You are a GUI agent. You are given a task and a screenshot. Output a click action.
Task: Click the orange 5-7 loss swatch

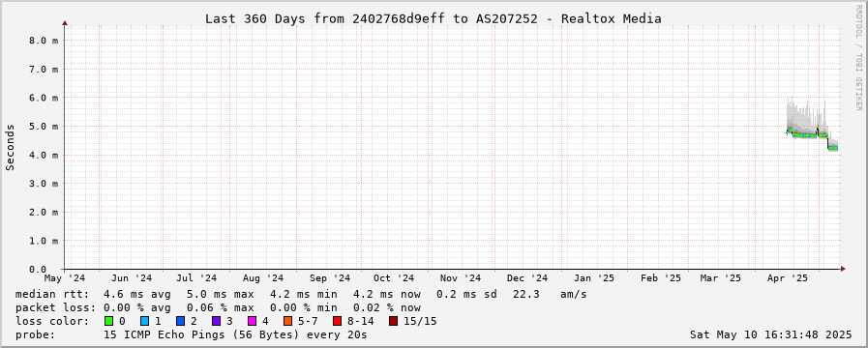[288, 321]
